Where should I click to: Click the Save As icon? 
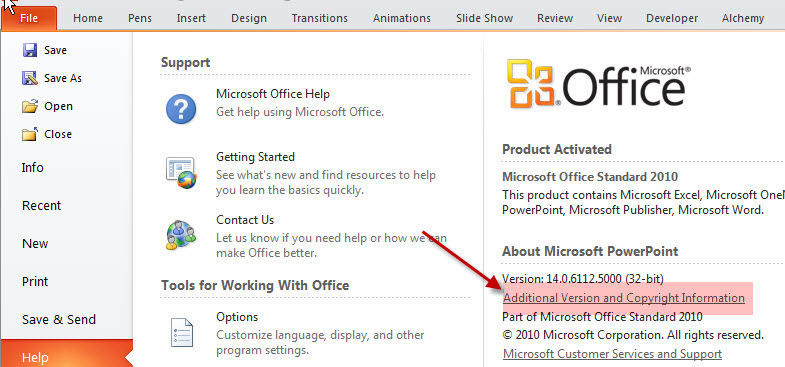coord(30,78)
